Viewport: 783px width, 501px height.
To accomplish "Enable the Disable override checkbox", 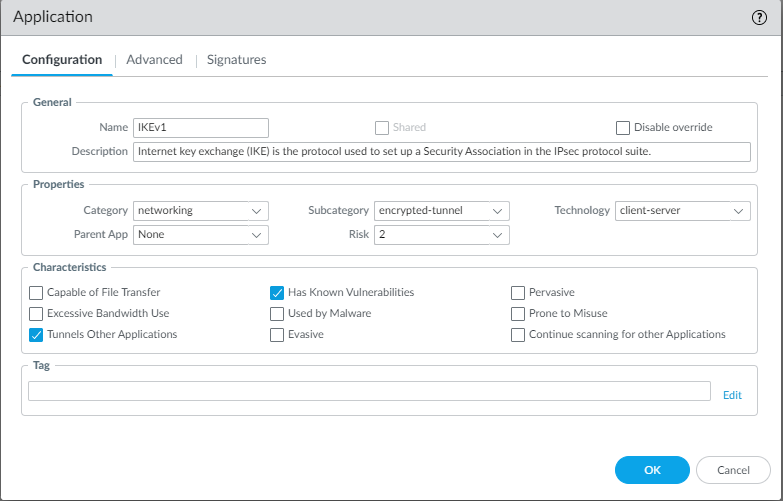I will pos(623,128).
